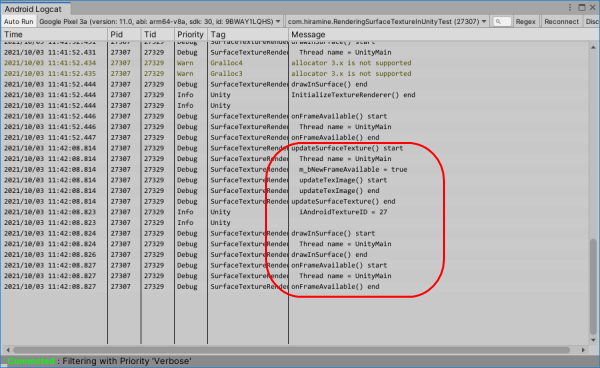Select 'drawInSurface() start' at 11:42:08.824
Screen dimensions: 600x368
pos(333,233)
